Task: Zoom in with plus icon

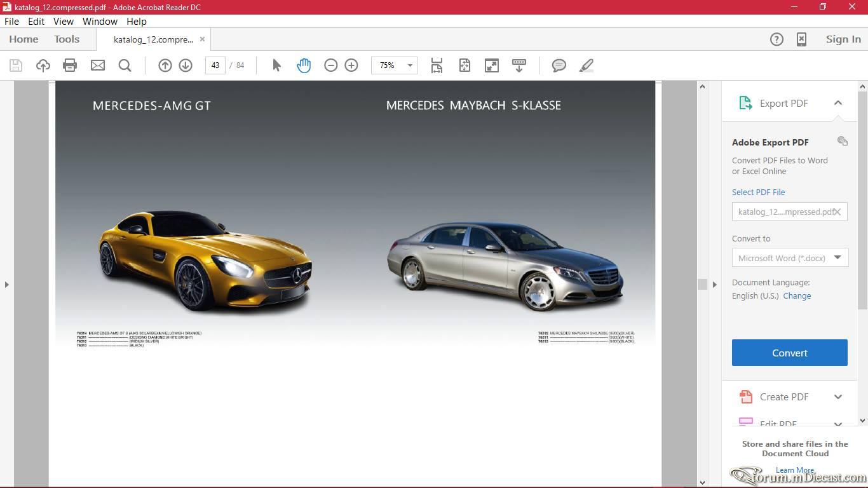Action: tap(351, 65)
